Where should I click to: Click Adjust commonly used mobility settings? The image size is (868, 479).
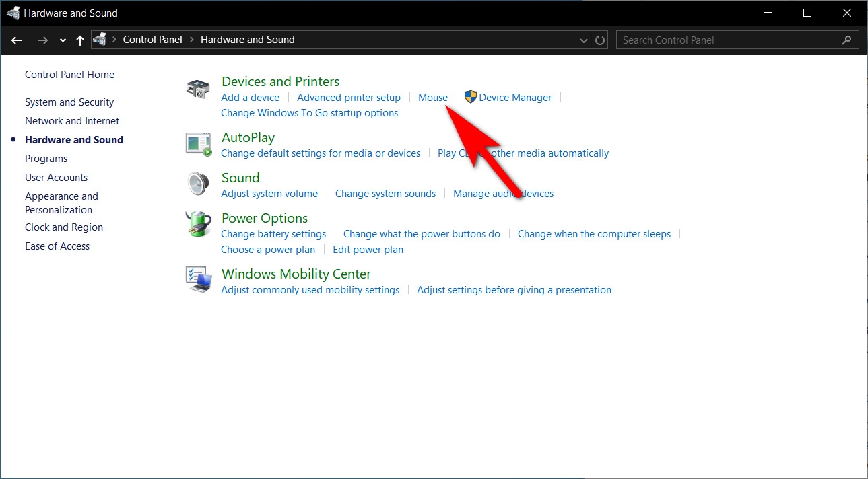pos(310,290)
